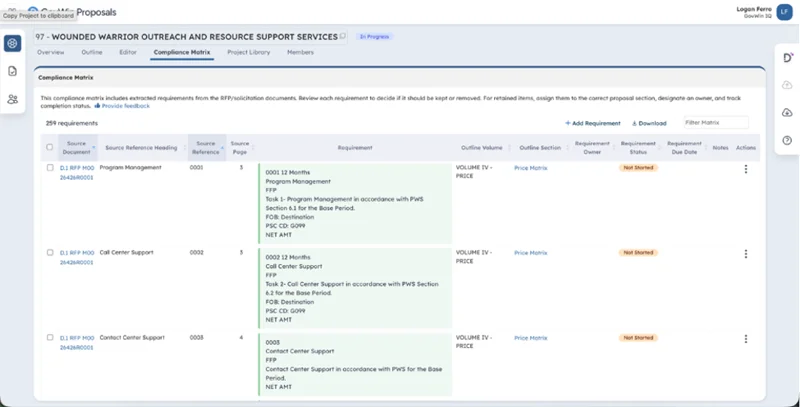Open D.1 RFP source document in Call Center row
This screenshot has width=800, height=407.
(77, 258)
